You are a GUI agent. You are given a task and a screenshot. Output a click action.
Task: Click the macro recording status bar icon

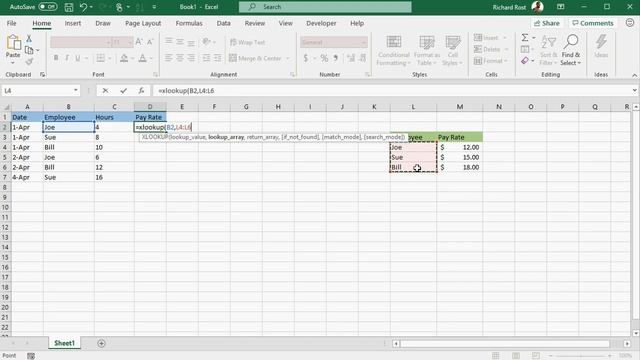point(31,356)
